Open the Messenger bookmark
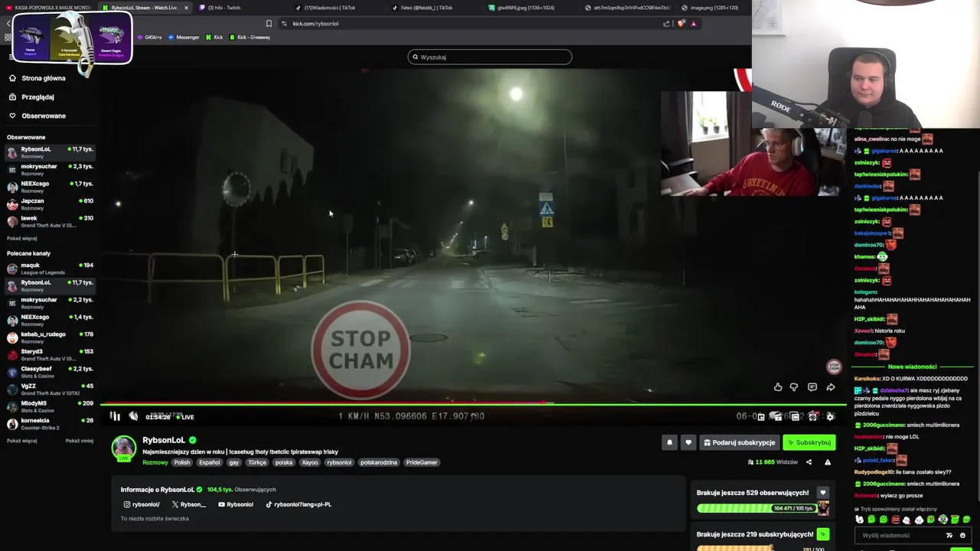This screenshot has width=980, height=551. point(184,37)
